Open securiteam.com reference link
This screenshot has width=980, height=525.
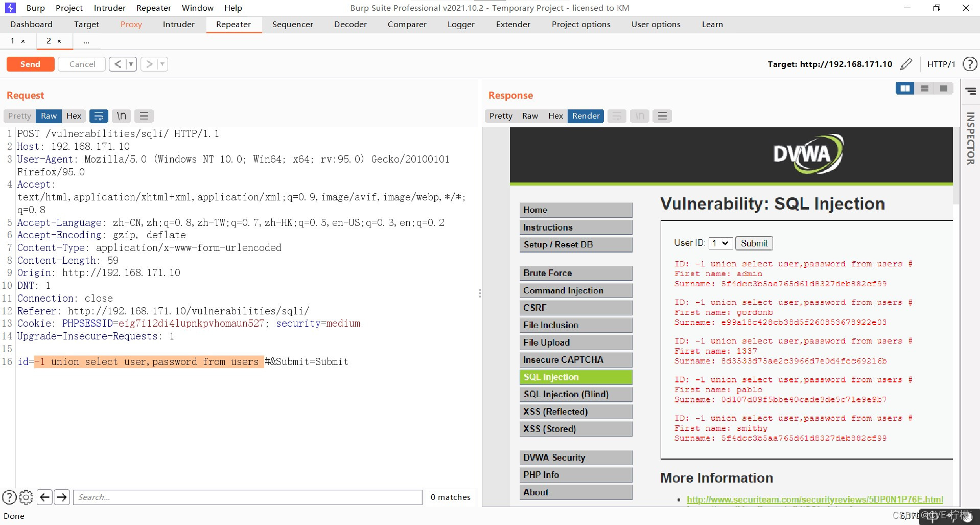point(814,499)
